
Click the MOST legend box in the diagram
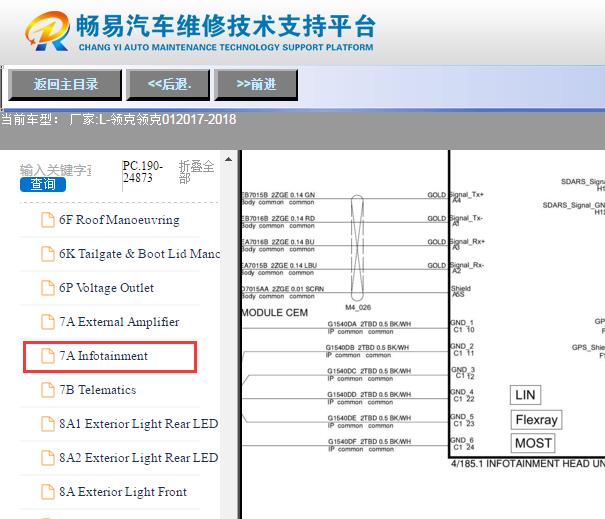[x=533, y=443]
